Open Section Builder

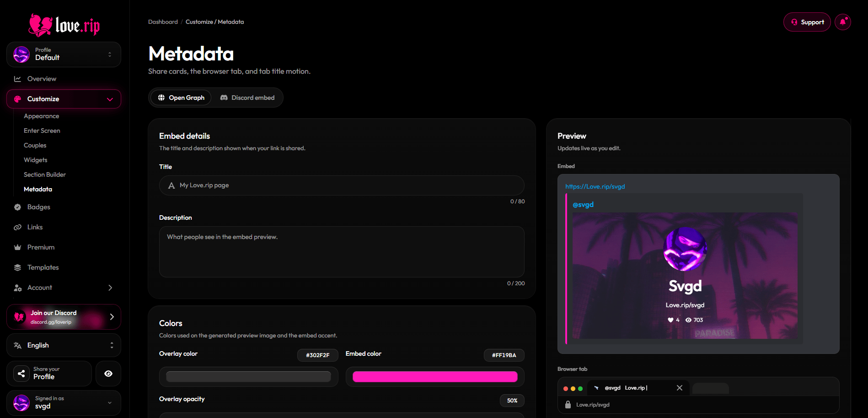[45, 175]
